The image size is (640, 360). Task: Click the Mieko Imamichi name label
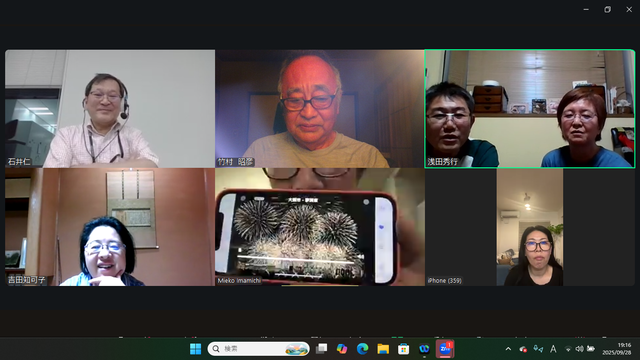click(239, 280)
